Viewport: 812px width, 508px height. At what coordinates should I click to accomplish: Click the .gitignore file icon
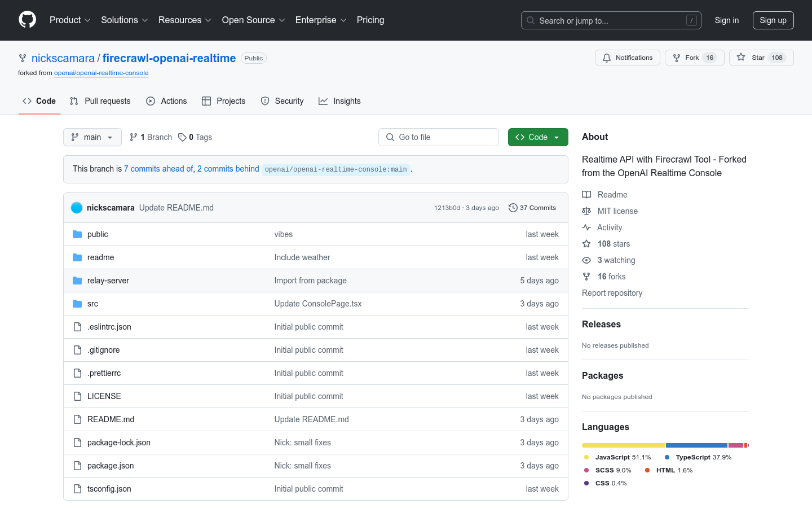click(77, 350)
